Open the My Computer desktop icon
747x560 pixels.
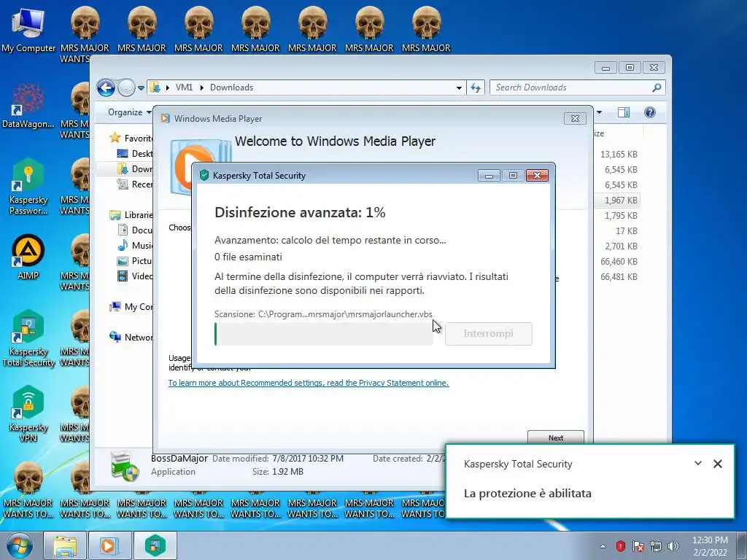coord(28,28)
